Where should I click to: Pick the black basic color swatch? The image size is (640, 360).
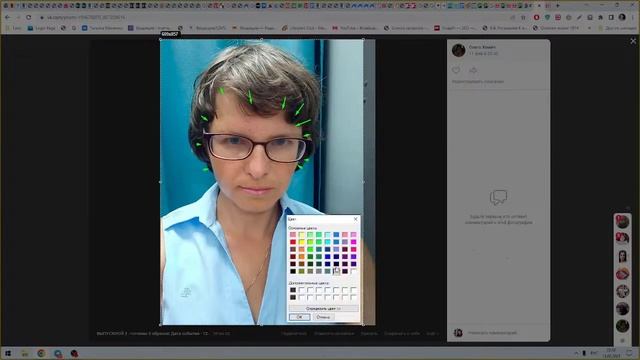point(293,271)
